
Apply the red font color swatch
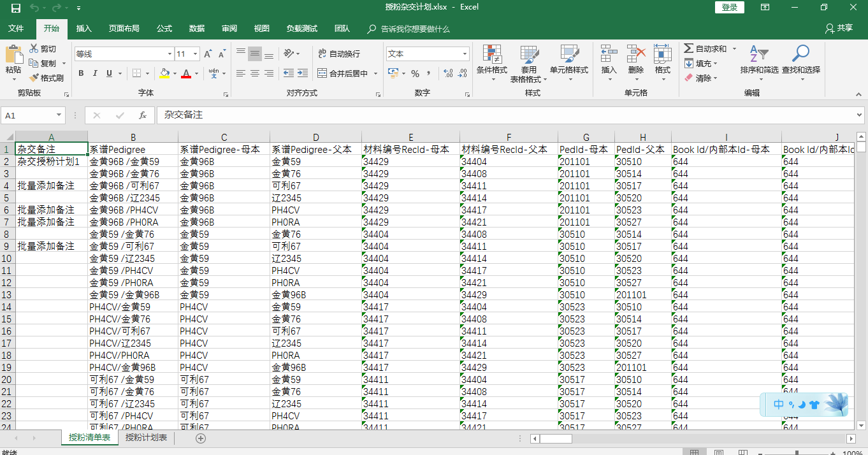tap(186, 73)
